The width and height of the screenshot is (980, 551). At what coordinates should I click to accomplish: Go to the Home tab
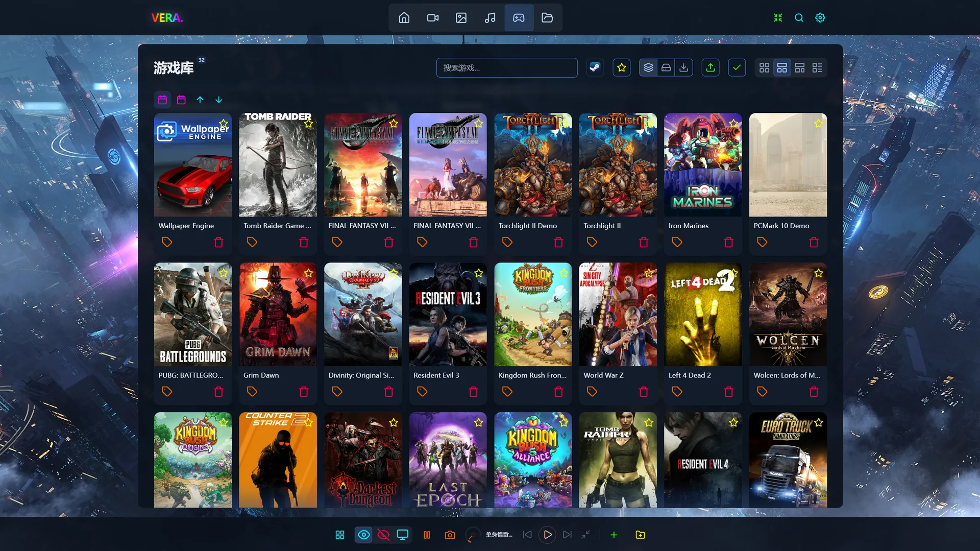pyautogui.click(x=404, y=18)
